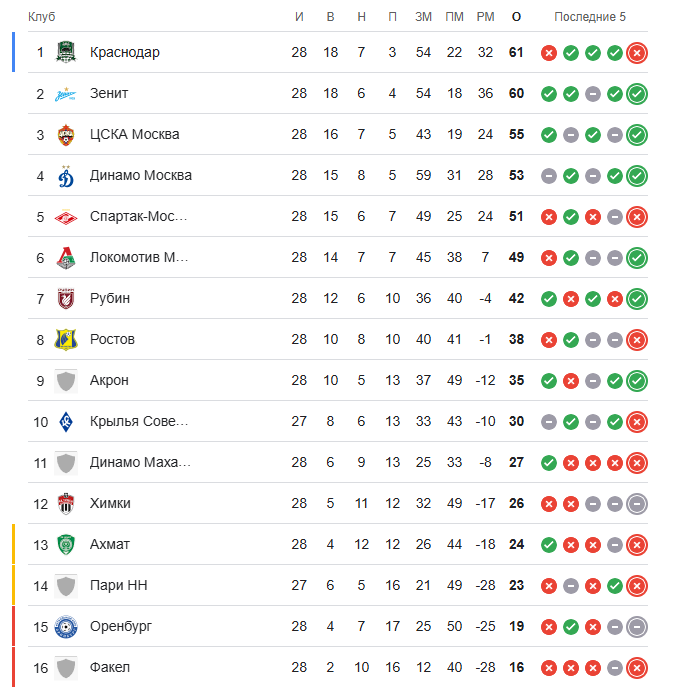Click the Локомотив club logo
The image size is (674, 696).
click(66, 258)
